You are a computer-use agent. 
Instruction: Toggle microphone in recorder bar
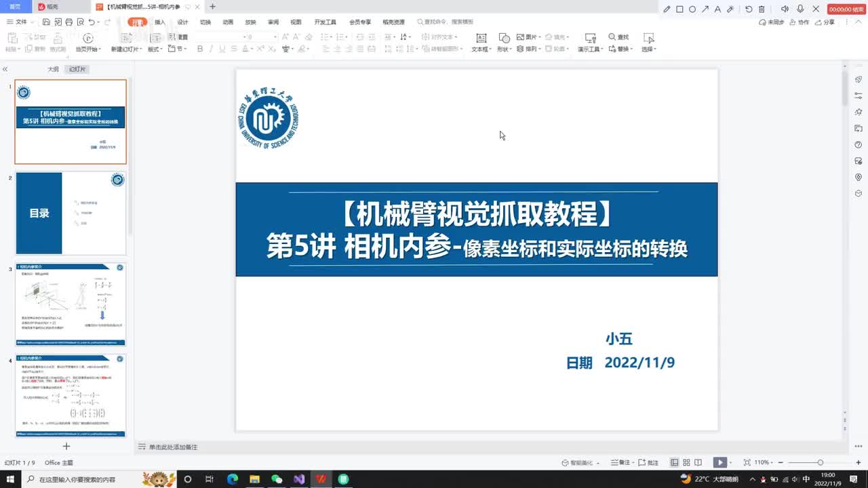800,9
